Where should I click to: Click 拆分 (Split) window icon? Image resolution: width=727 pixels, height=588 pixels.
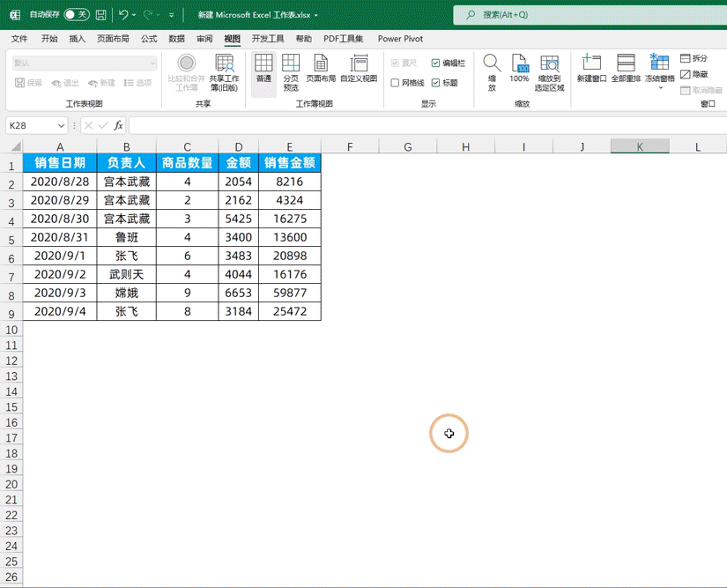coord(696,56)
